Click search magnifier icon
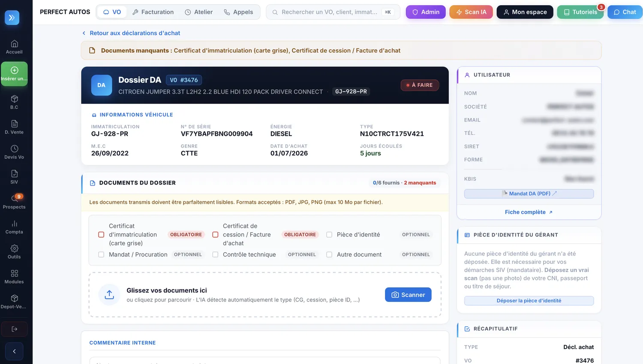643x364 pixels. [275, 12]
